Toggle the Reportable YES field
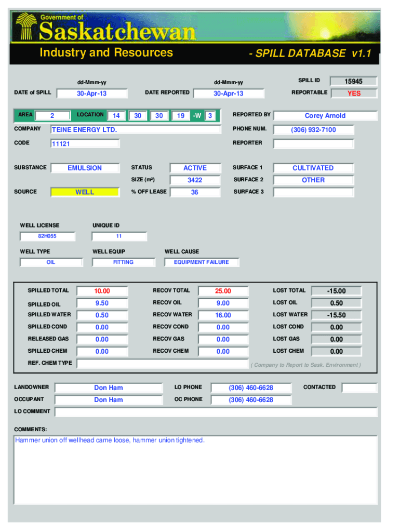This screenshot has height=532, width=400. point(354,94)
